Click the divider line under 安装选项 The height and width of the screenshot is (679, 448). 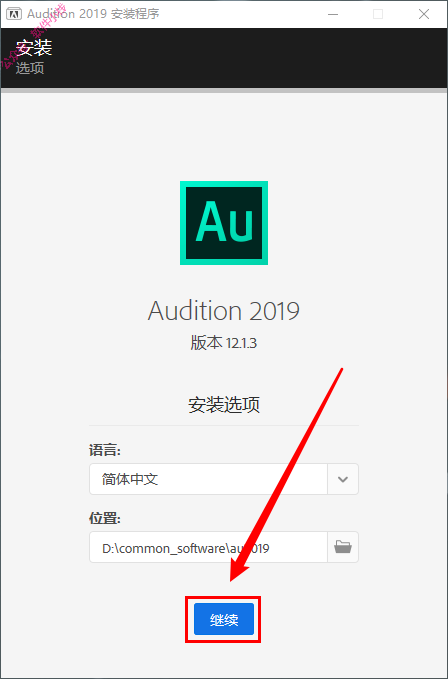[x=224, y=425]
